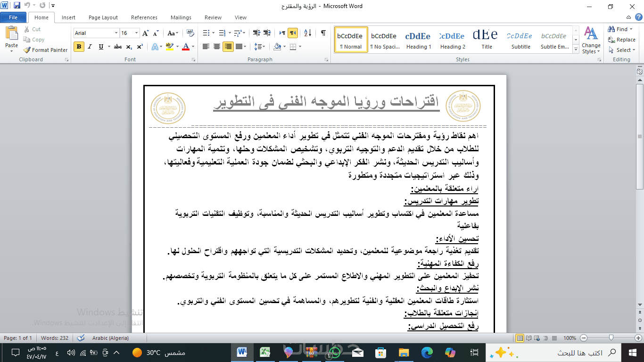Shrink the font size with the small A
The image size is (644, 362).
click(x=156, y=33)
